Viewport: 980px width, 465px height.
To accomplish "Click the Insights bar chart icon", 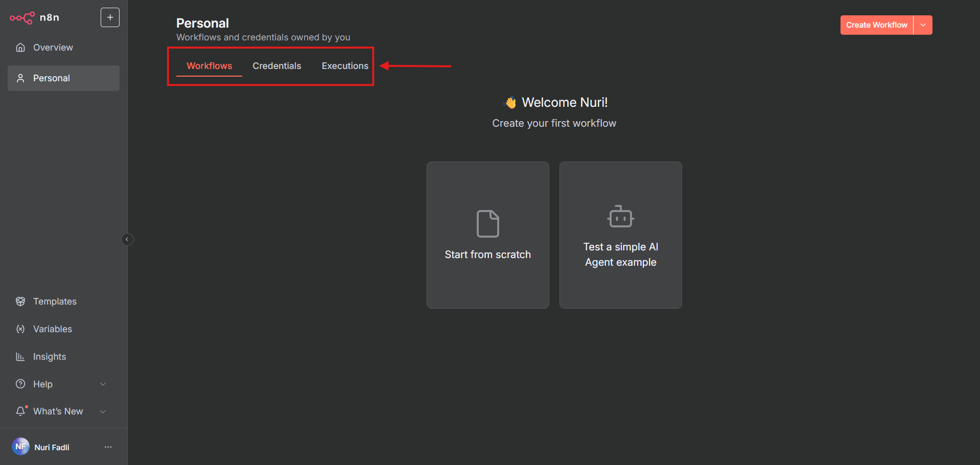I will pos(20,357).
